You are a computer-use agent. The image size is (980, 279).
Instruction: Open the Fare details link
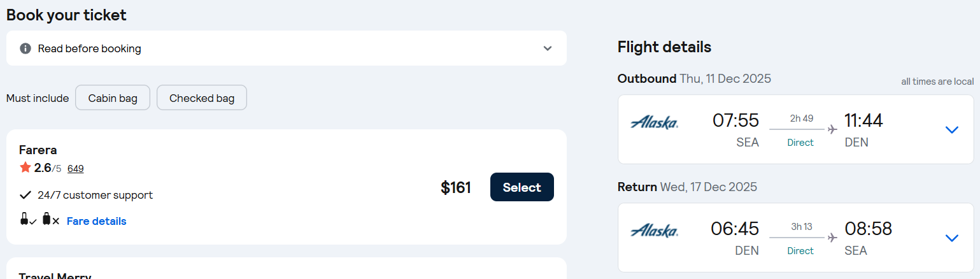[97, 221]
